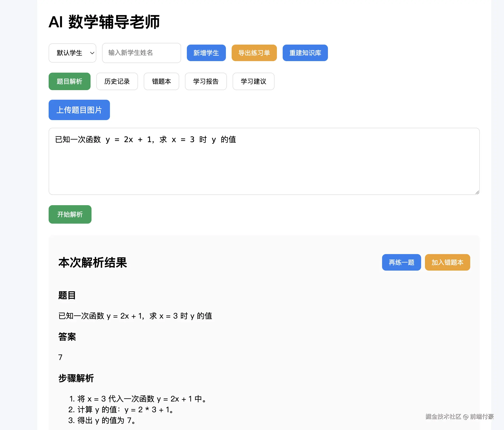Click the text area resize handle
Image resolution: width=504 pixels, height=430 pixels.
pos(477,192)
